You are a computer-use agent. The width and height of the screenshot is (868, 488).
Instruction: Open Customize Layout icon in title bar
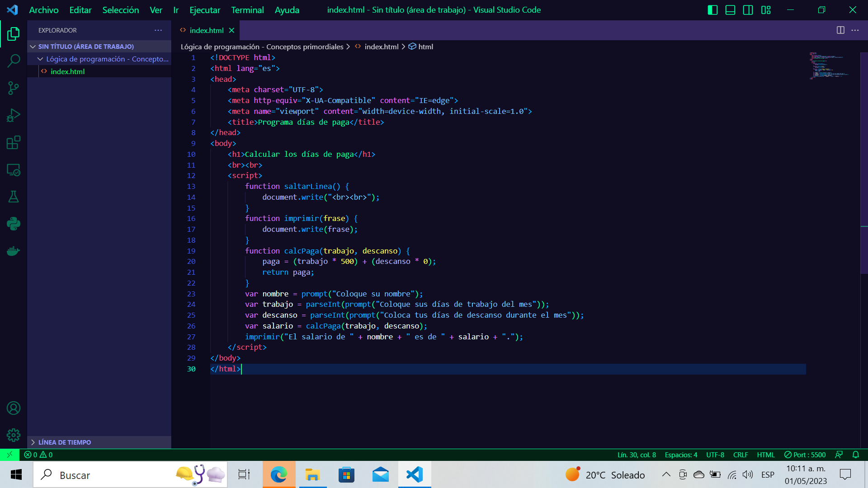click(766, 10)
